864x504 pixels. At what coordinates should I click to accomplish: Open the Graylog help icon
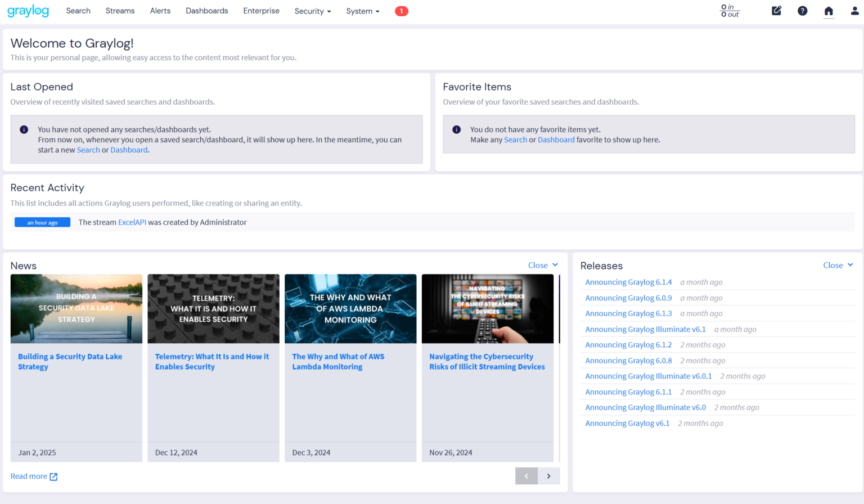(x=802, y=11)
